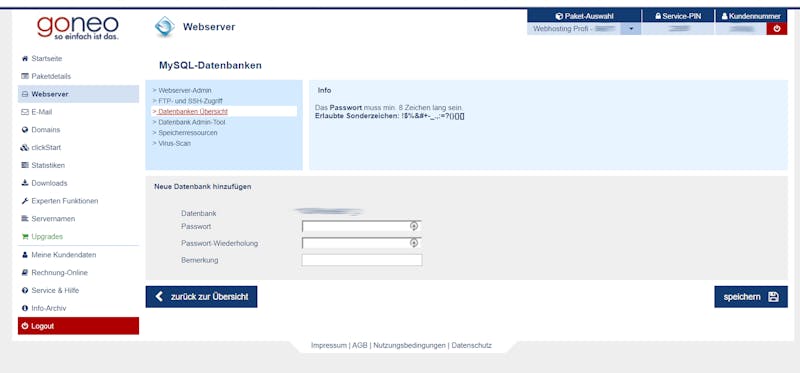
Task: Click the E-Mail envelope icon
Action: 24,112
